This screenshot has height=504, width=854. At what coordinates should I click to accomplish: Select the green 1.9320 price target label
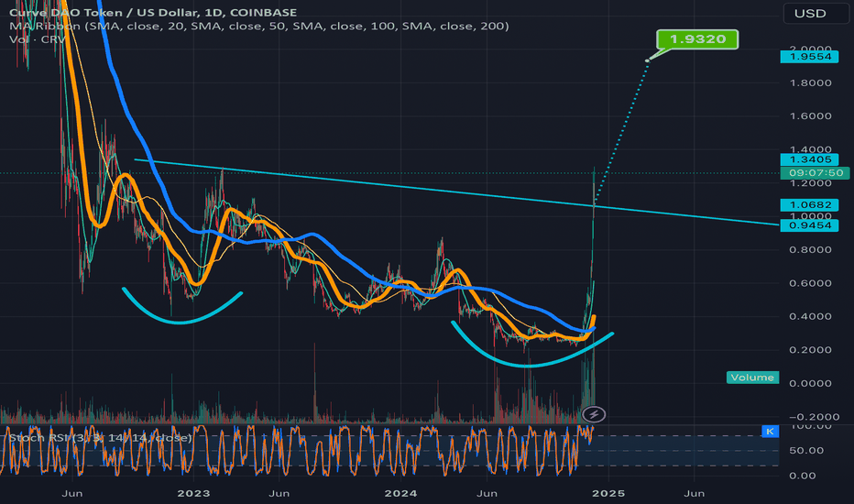click(697, 39)
